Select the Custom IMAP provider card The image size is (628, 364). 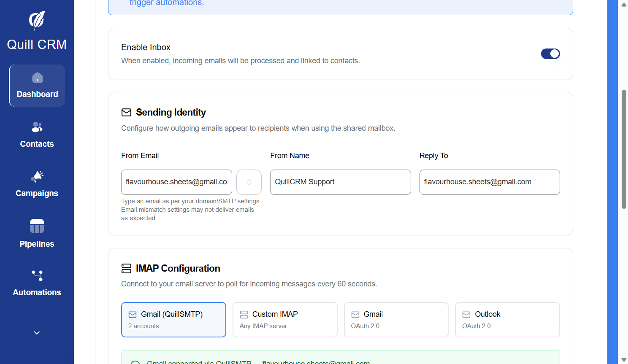coord(285,319)
